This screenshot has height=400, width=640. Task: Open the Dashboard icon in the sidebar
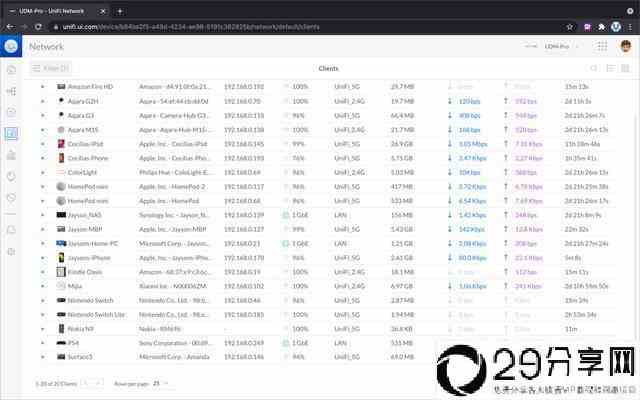click(x=11, y=70)
